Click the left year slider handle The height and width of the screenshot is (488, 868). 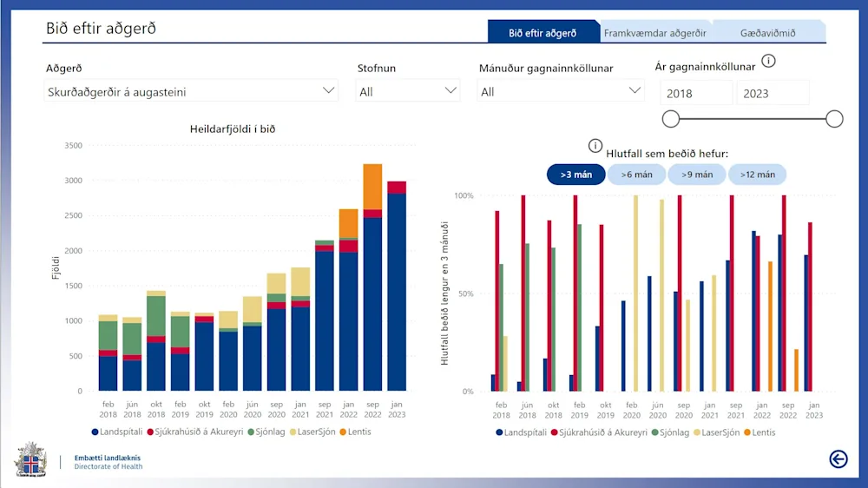click(x=671, y=119)
